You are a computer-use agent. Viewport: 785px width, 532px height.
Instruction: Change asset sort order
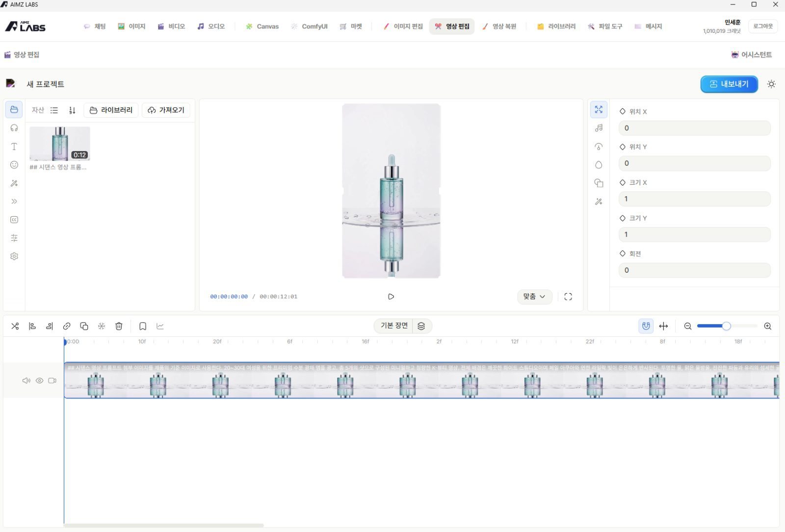(72, 110)
